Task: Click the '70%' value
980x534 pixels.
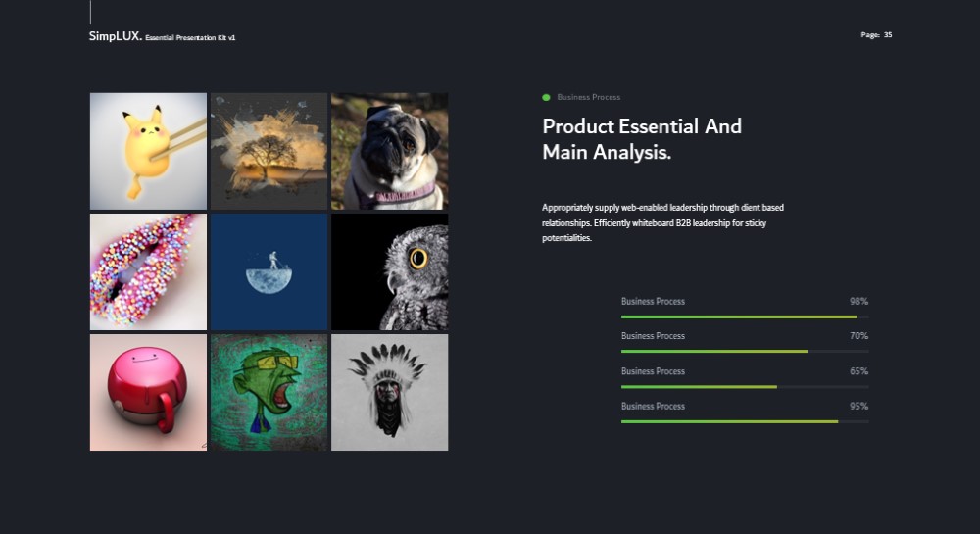Action: click(x=858, y=336)
